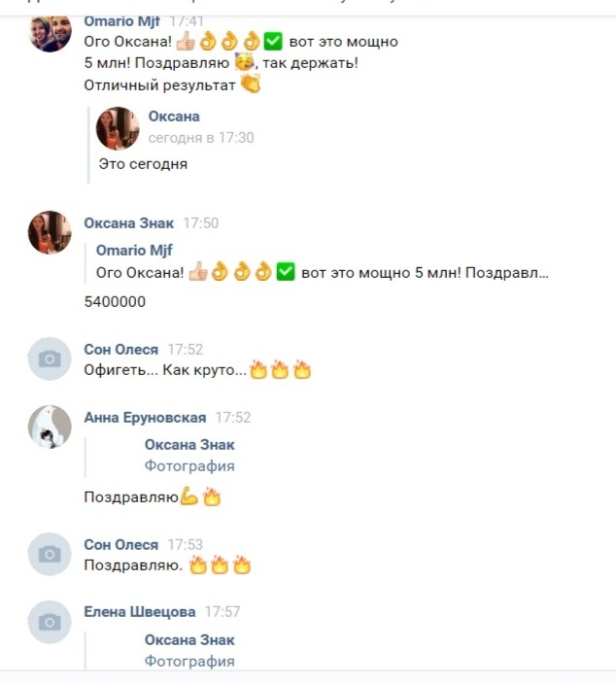Open Елена Швецова profile name
Image resolution: width=616 pixels, height=684 pixels.
(x=140, y=611)
